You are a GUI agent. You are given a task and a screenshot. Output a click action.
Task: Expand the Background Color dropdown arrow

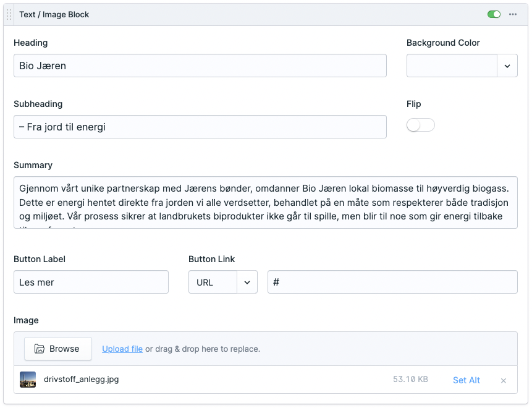coord(507,66)
